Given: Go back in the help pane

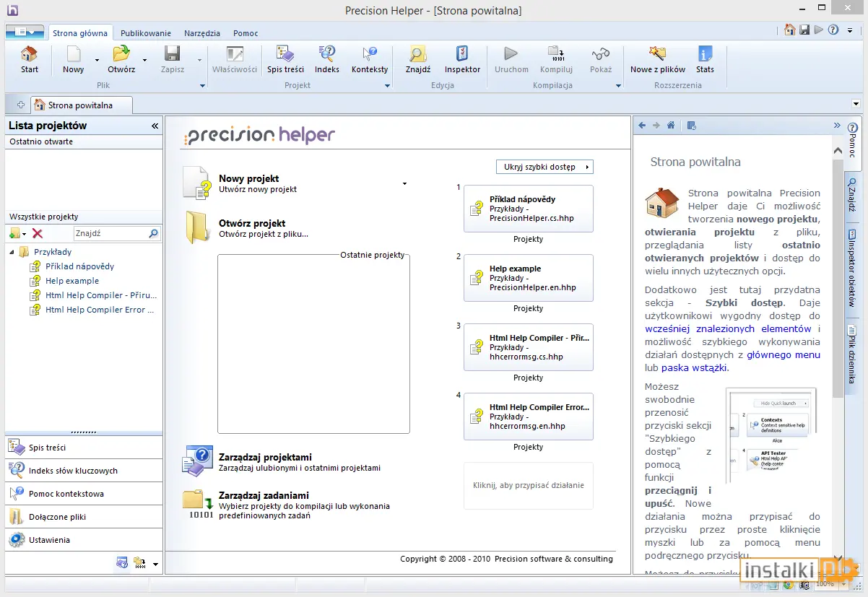Looking at the screenshot, I should click(x=642, y=125).
